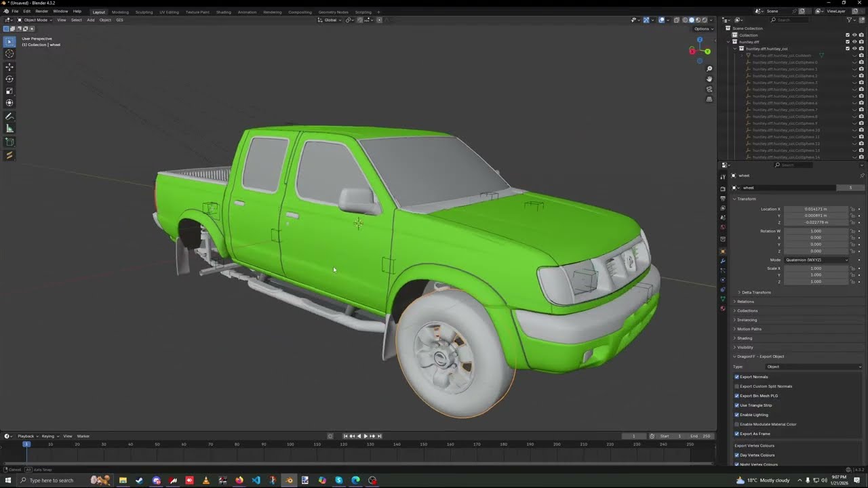Open the Render menu
Image resolution: width=868 pixels, height=488 pixels.
point(41,12)
